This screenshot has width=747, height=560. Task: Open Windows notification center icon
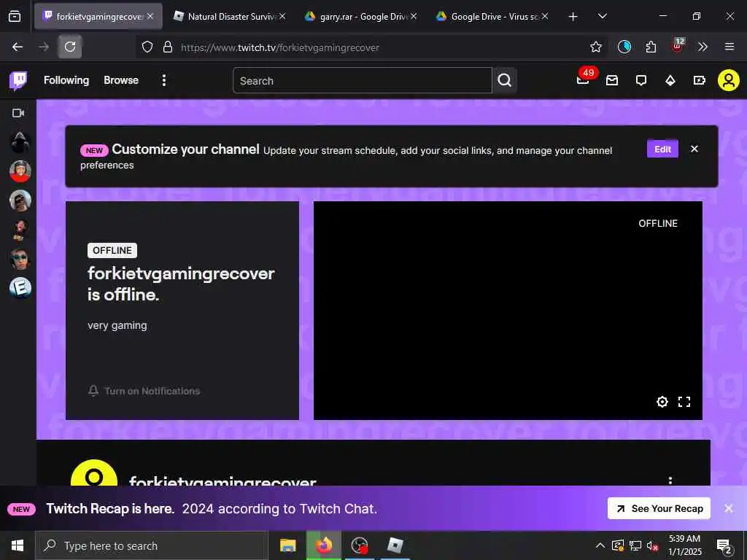[724, 547]
